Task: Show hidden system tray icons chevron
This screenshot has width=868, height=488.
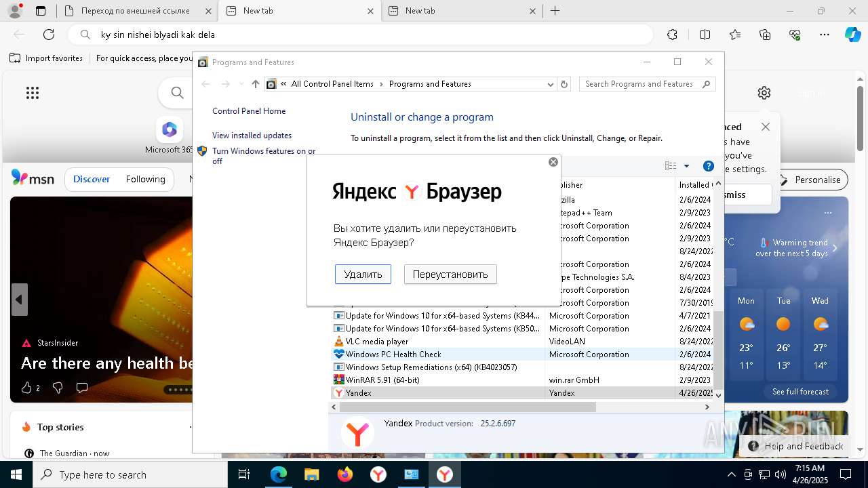Action: click(x=731, y=474)
